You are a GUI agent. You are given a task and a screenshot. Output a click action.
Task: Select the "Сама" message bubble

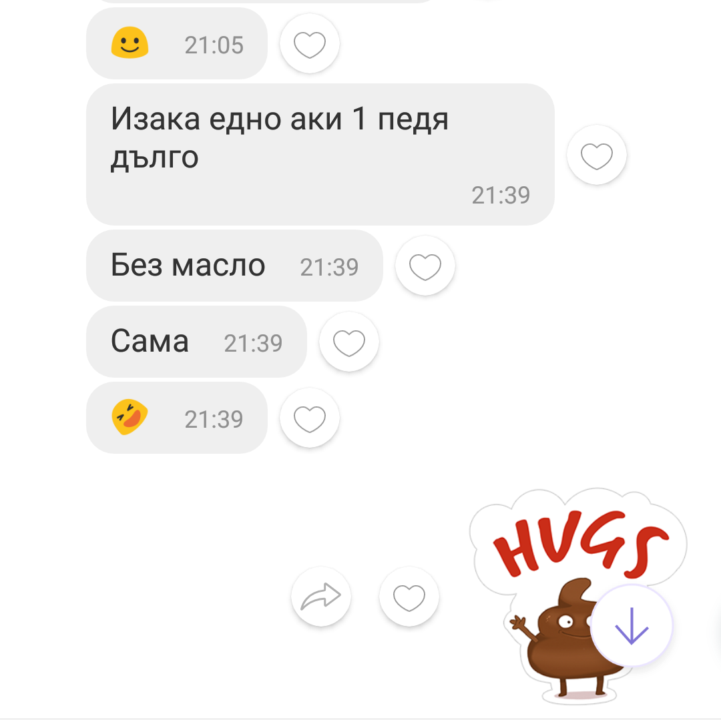pyautogui.click(x=196, y=342)
